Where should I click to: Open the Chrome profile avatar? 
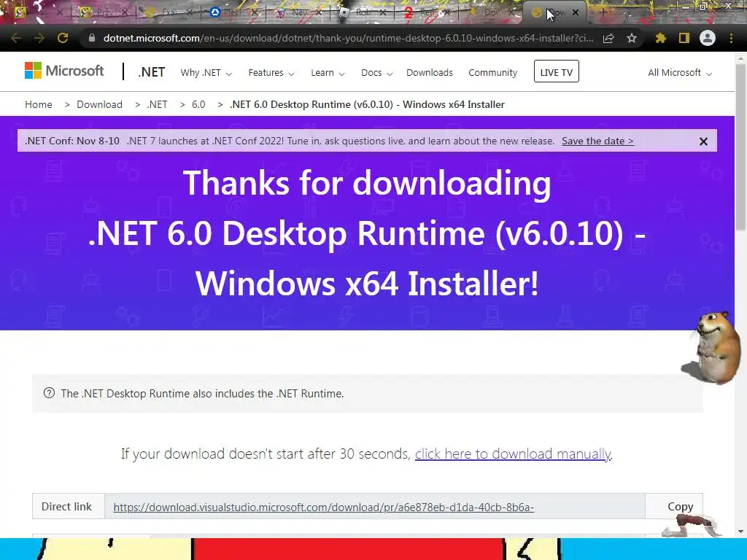[x=708, y=38]
